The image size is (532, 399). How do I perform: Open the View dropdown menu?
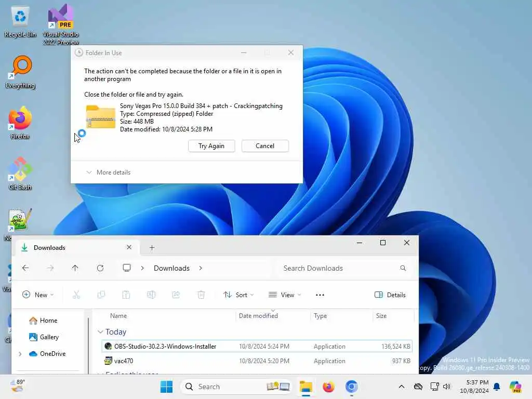[285, 295]
